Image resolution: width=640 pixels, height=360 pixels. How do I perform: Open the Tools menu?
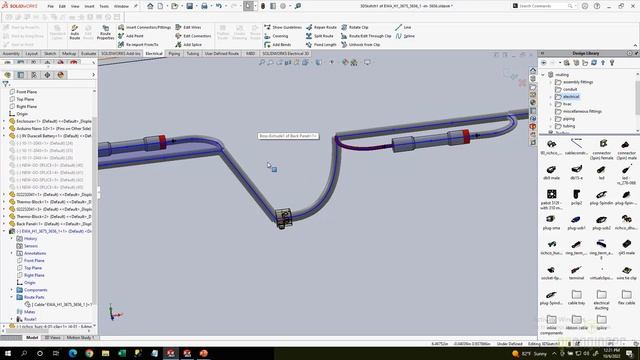(104, 7)
